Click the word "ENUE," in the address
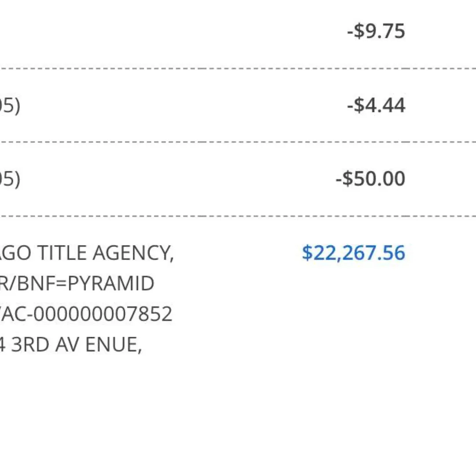476x476 pixels. tap(114, 345)
